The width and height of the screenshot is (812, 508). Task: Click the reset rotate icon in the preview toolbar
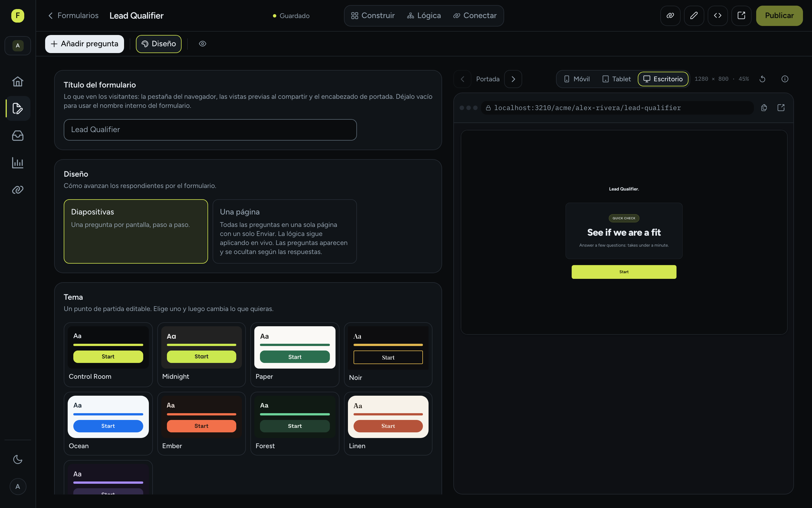tap(762, 79)
